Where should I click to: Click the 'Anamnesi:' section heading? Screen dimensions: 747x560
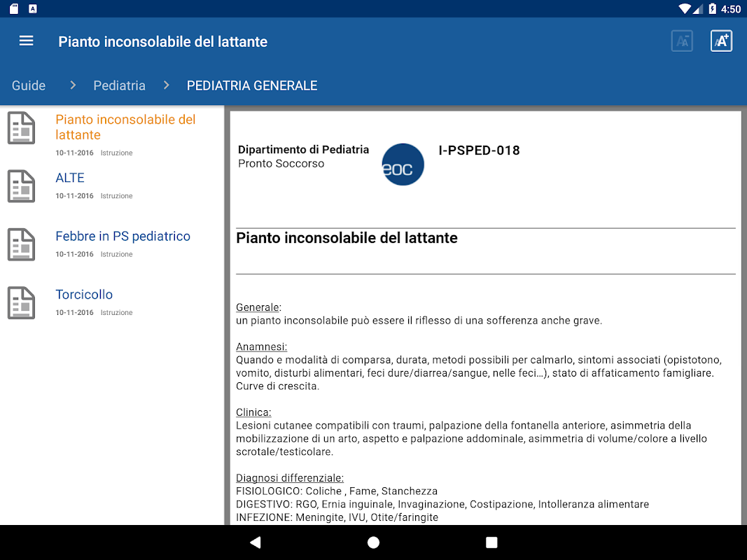coord(262,346)
